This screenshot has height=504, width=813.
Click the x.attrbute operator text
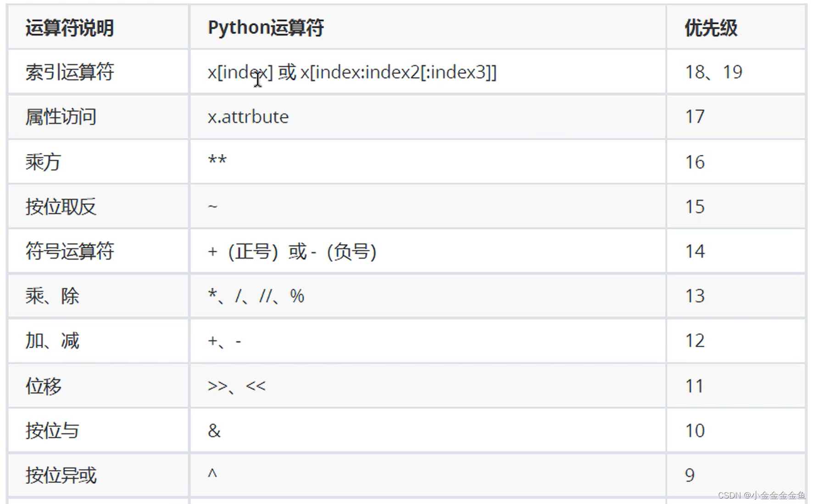(x=248, y=117)
